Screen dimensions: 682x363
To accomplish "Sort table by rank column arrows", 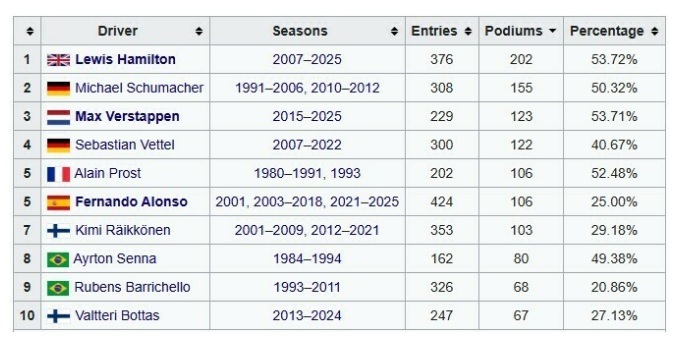I will [x=30, y=31].
